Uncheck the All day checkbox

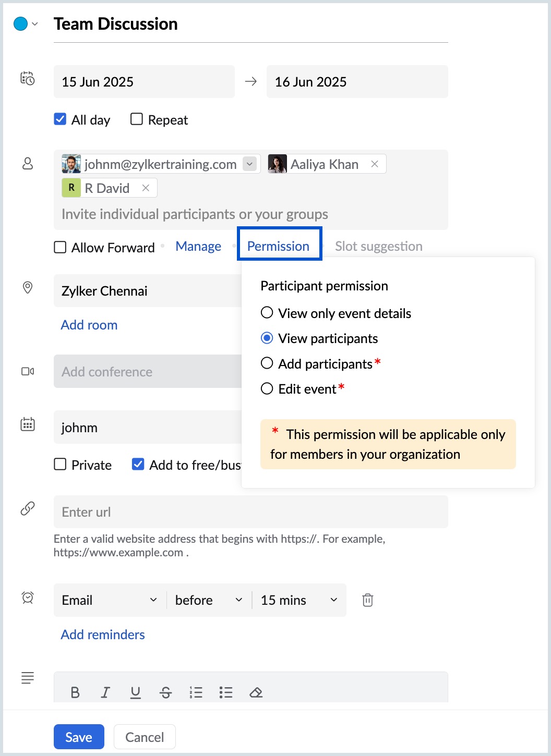pyautogui.click(x=61, y=119)
